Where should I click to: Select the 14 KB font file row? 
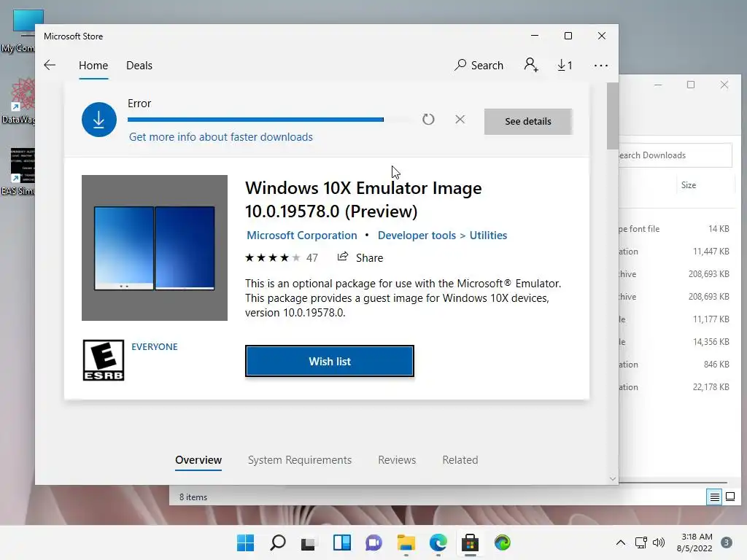pos(676,228)
